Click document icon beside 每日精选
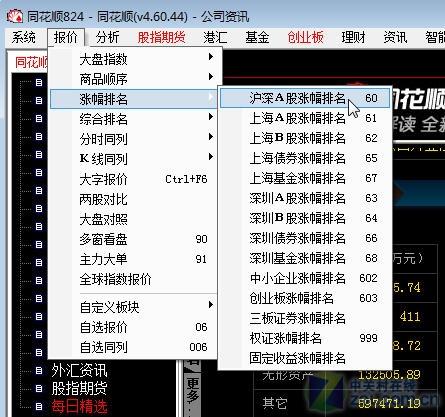 [39, 406]
